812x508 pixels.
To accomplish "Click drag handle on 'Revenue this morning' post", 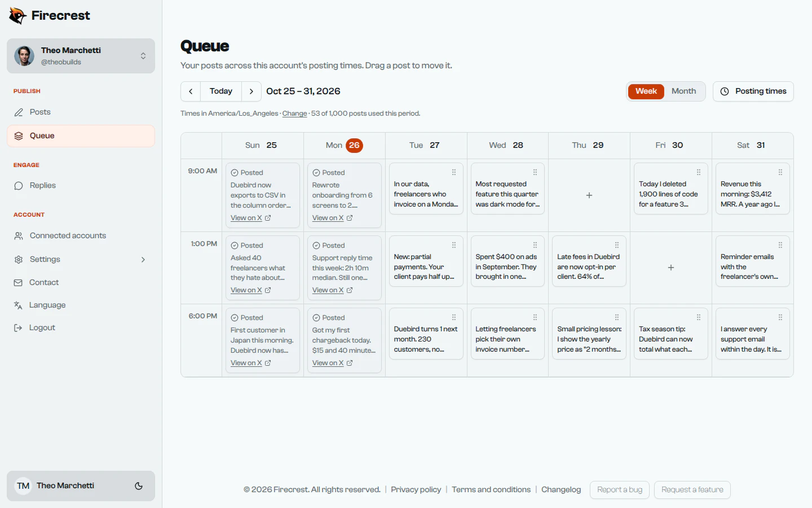I will pos(780,173).
